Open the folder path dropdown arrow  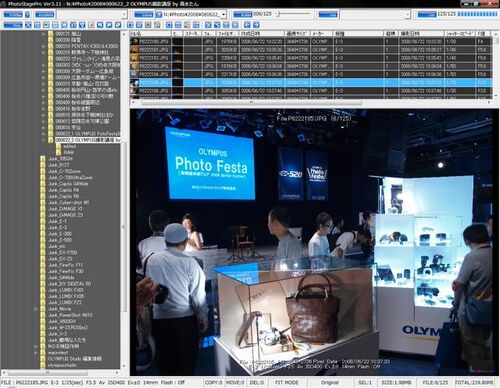pos(223,14)
